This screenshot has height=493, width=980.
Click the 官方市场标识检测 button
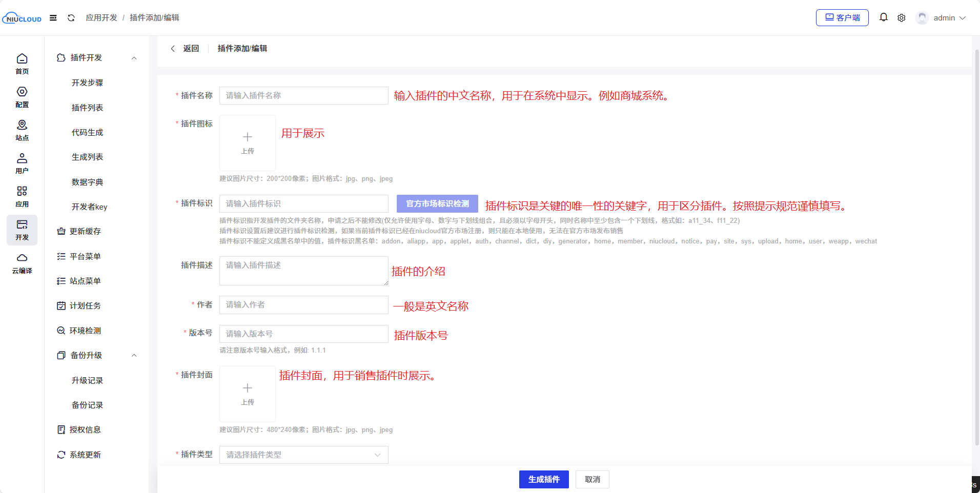tap(437, 203)
